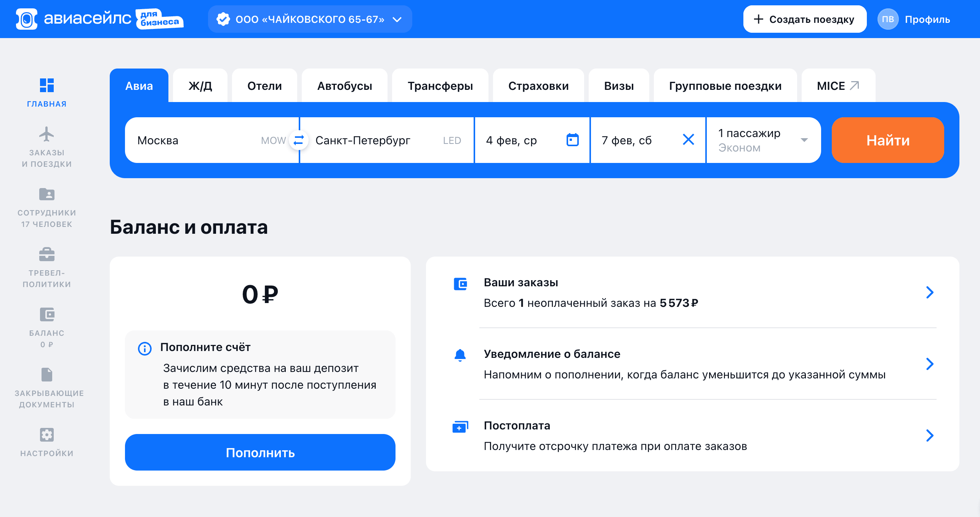The image size is (980, 517).
Task: Swap origin and destination cities
Action: [x=299, y=140]
